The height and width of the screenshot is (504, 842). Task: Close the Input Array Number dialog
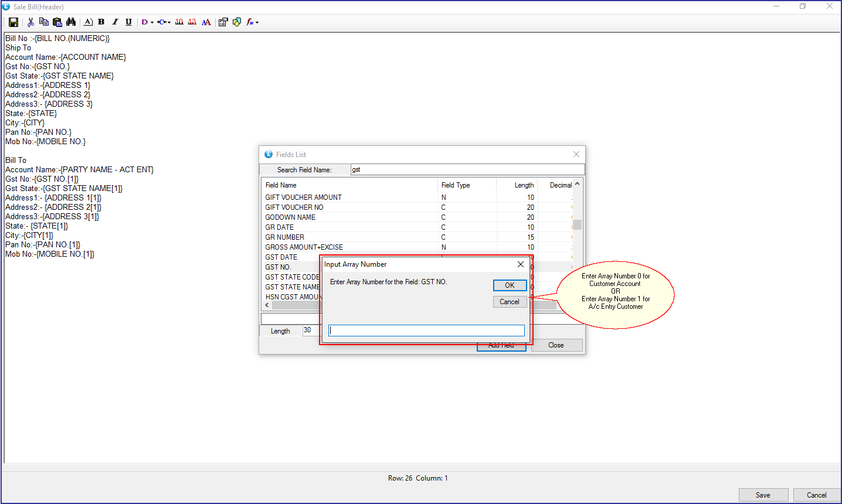point(520,264)
